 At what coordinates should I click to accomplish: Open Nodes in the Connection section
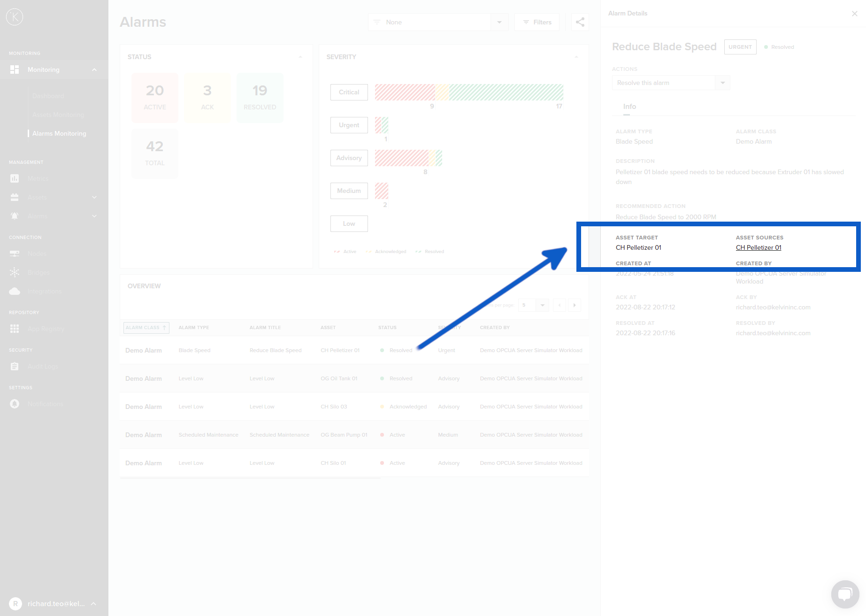37,254
